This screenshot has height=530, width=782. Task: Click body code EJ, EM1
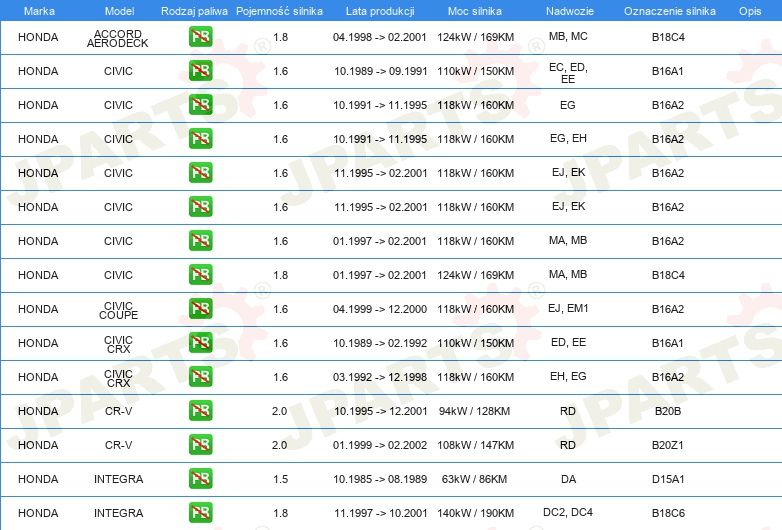pos(568,308)
